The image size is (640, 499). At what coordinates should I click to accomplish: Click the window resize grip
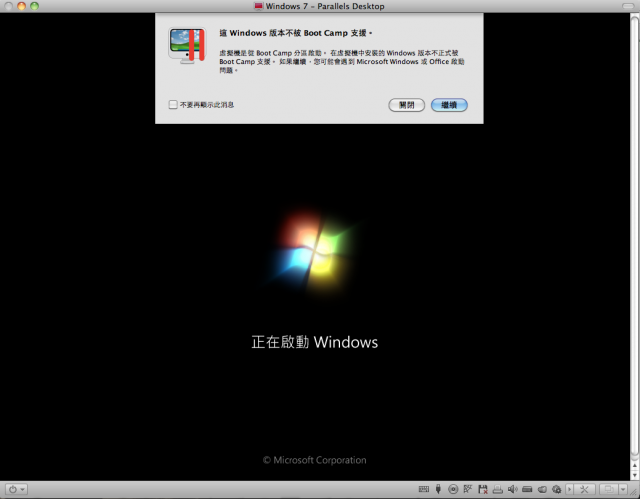click(635, 493)
